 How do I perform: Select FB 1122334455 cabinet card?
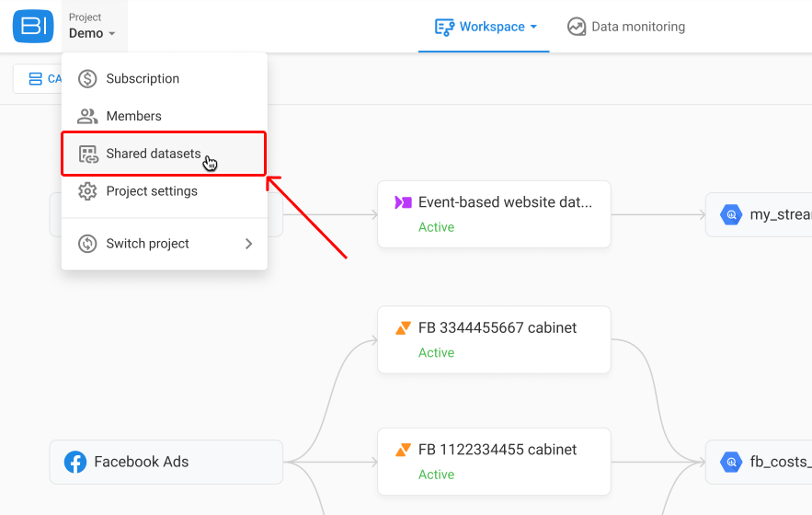point(494,462)
